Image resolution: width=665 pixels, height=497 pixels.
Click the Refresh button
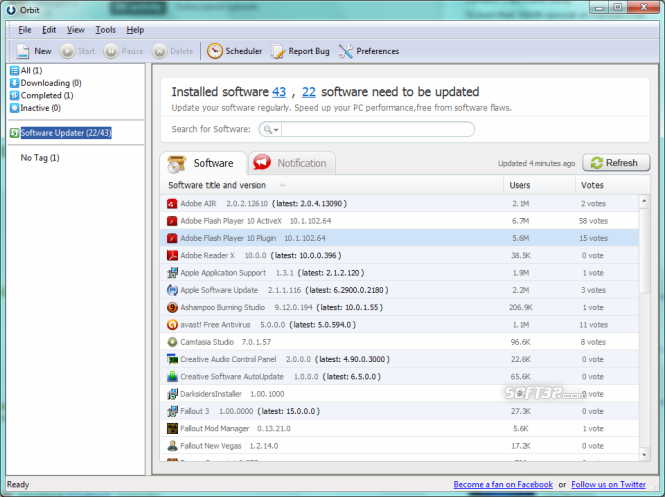click(616, 163)
